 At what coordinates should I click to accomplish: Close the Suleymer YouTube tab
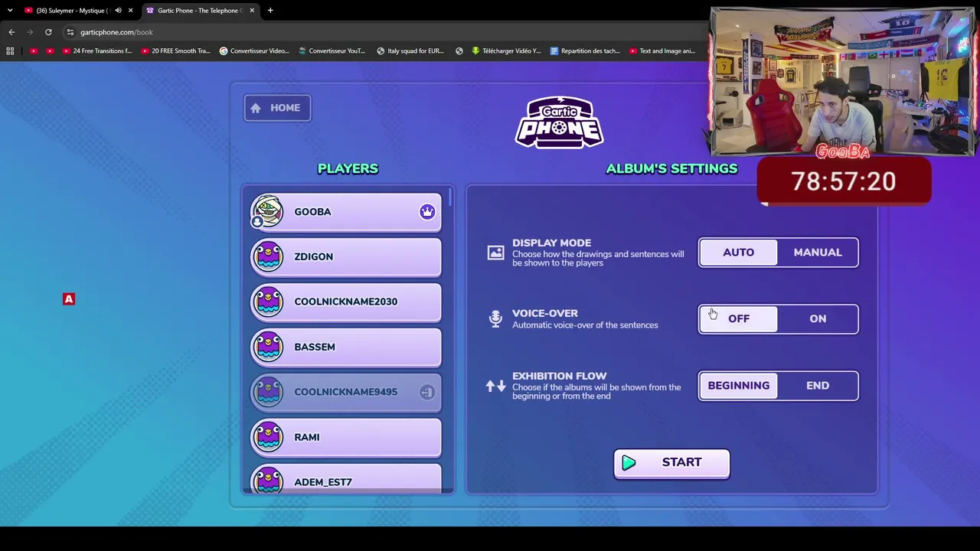(130, 11)
